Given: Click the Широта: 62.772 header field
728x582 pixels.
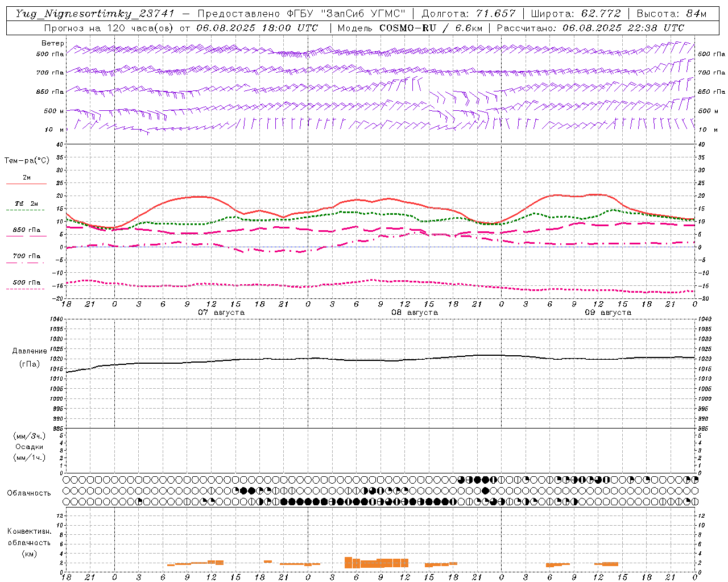Looking at the screenshot, I should pyautogui.click(x=576, y=14).
